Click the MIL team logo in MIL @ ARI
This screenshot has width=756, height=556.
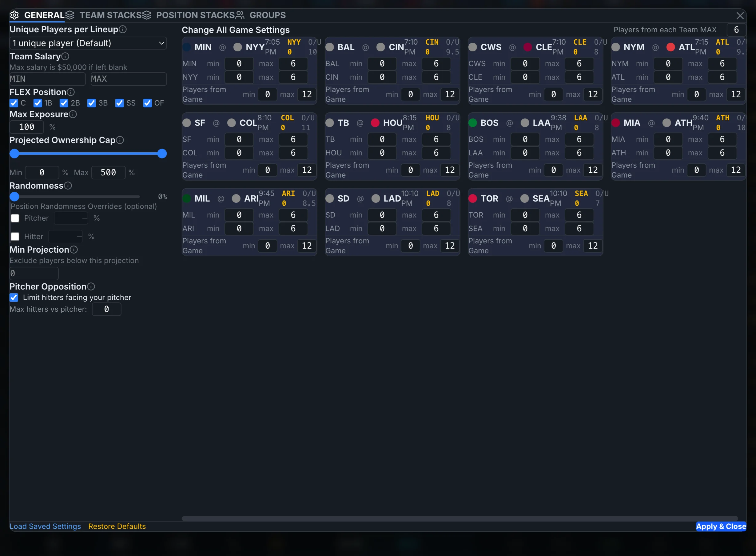pyautogui.click(x=187, y=198)
